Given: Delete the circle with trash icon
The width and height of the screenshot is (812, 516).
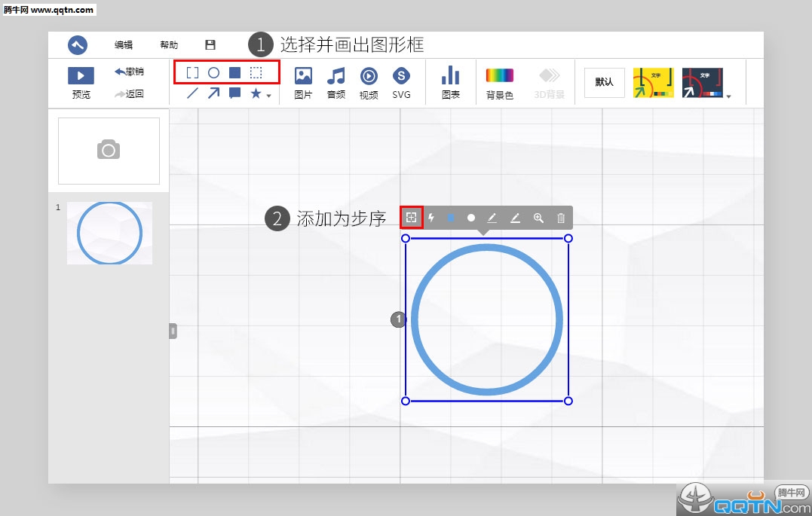Looking at the screenshot, I should [560, 218].
